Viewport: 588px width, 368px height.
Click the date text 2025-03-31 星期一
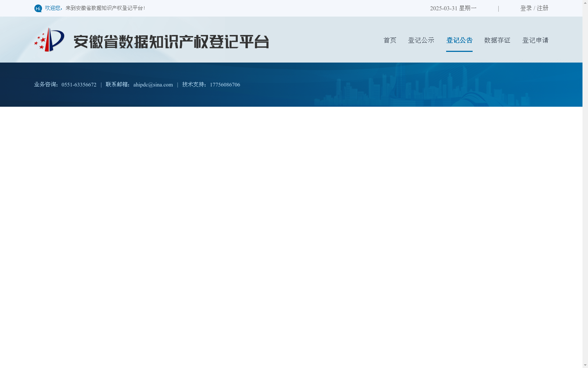tap(453, 8)
